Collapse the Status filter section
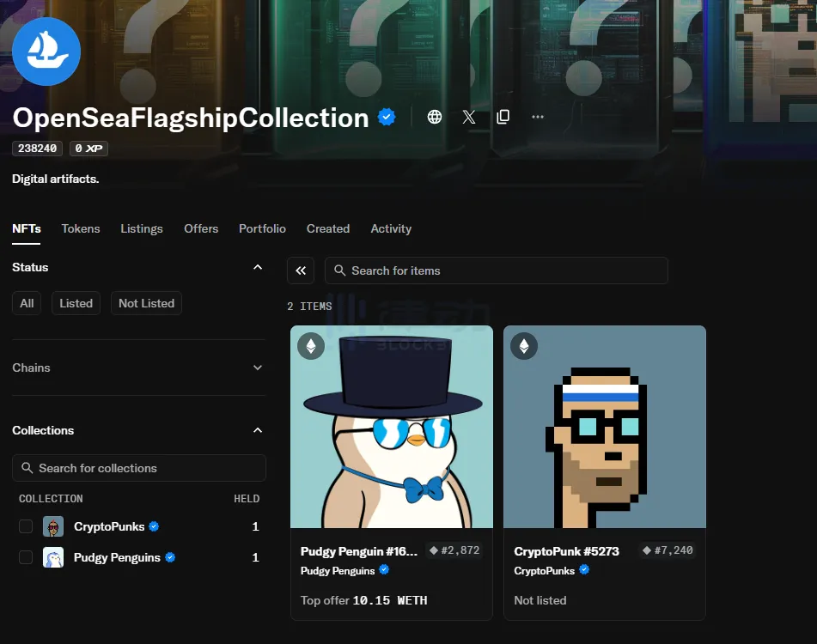The width and height of the screenshot is (817, 644). point(258,267)
